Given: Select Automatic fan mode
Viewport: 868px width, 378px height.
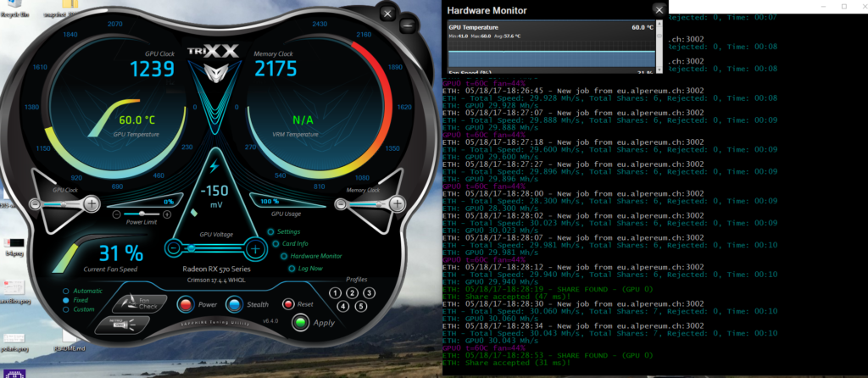Looking at the screenshot, I should tap(82, 291).
